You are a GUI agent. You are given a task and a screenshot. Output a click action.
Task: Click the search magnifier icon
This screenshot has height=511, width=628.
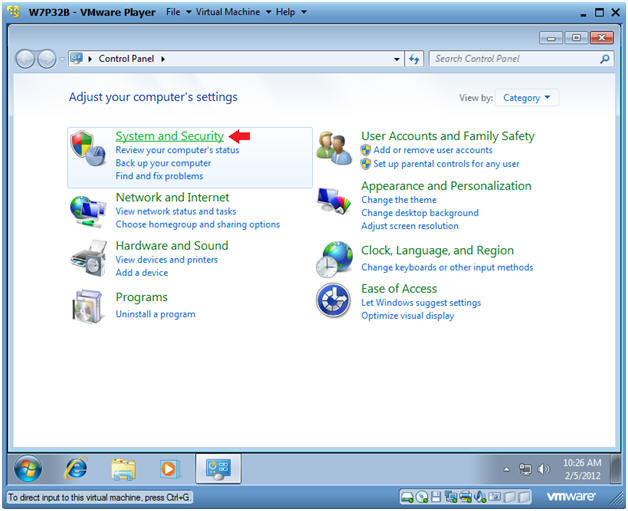pyautogui.click(x=604, y=59)
